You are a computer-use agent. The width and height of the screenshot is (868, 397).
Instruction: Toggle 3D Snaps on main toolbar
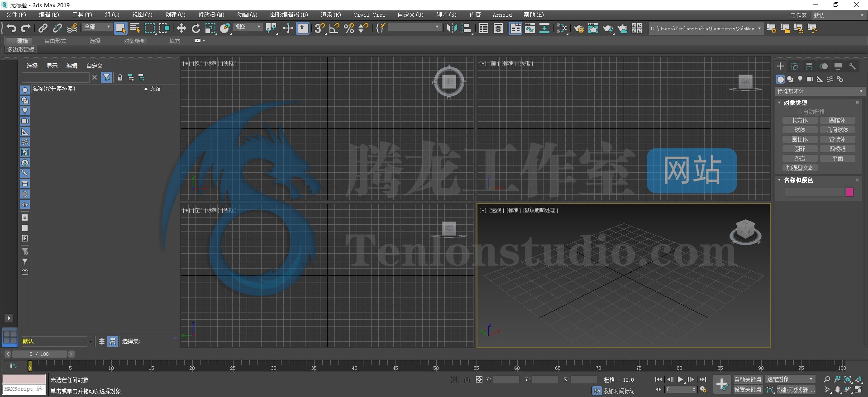click(x=320, y=28)
